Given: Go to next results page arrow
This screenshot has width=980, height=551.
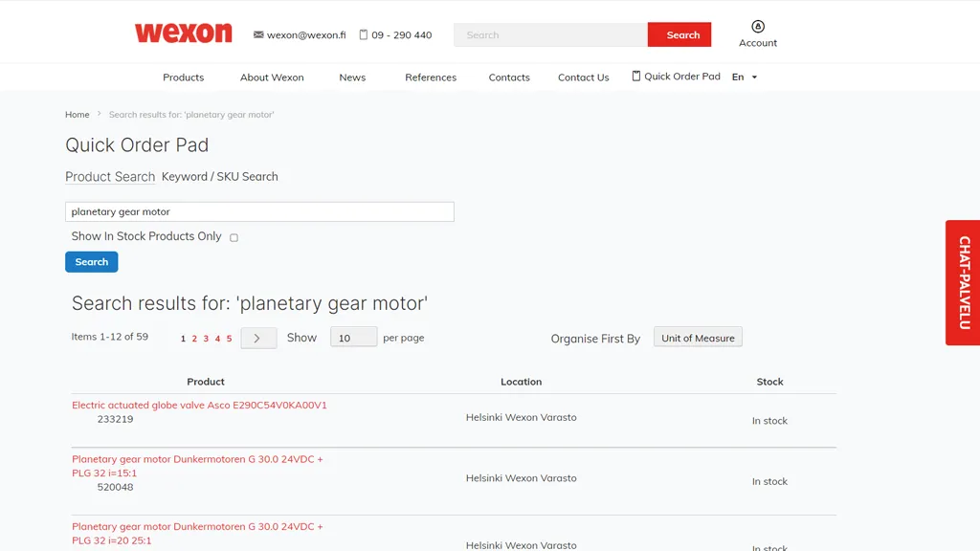Looking at the screenshot, I should click(258, 338).
